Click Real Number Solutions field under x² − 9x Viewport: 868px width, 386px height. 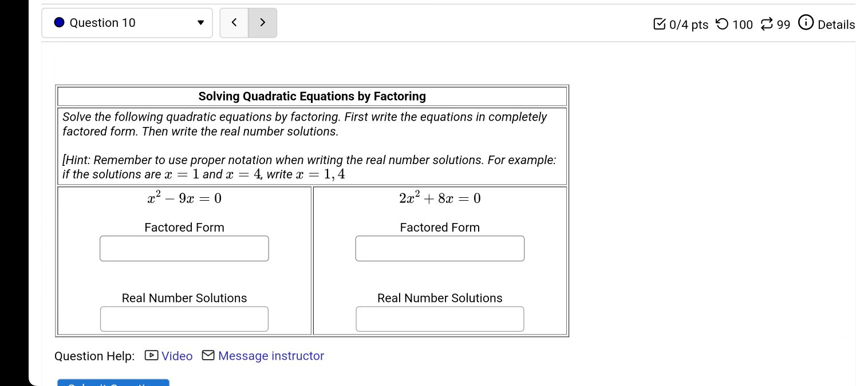184,319
